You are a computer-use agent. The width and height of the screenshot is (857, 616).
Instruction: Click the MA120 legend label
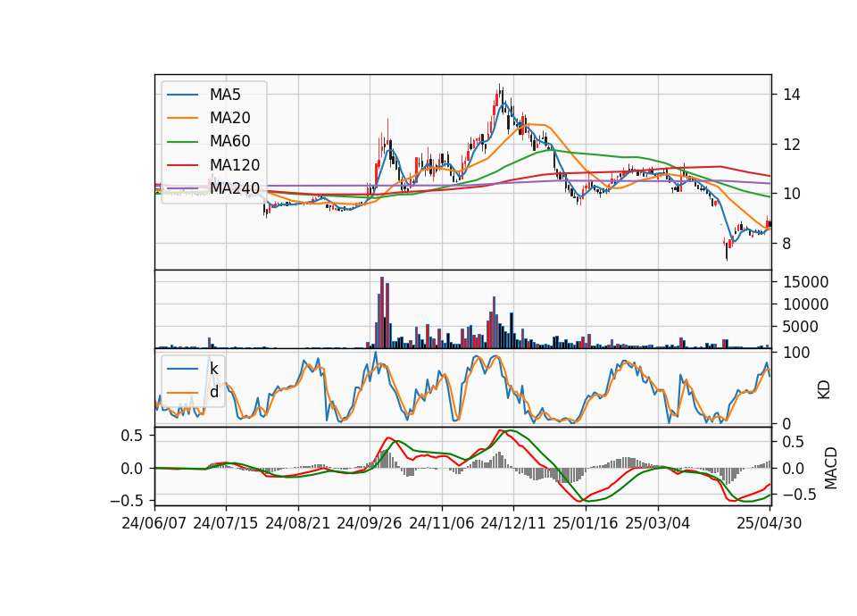[235, 165]
